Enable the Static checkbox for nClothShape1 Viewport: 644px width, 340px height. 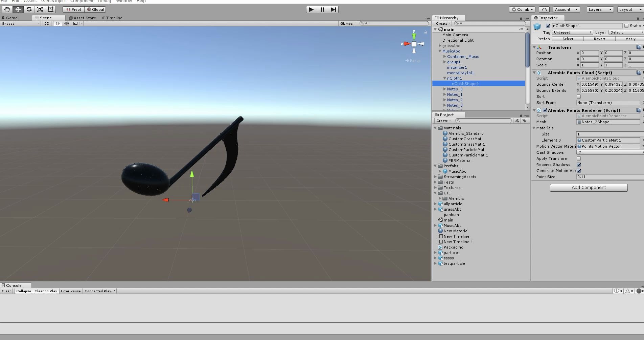click(626, 25)
